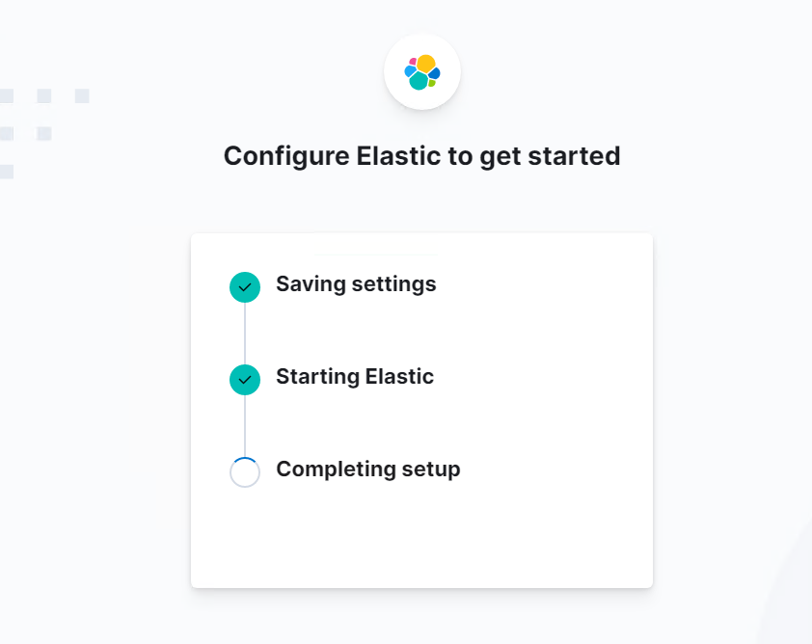Click the empty card area below Completing setup
This screenshot has width=812, height=644.
coord(421,538)
